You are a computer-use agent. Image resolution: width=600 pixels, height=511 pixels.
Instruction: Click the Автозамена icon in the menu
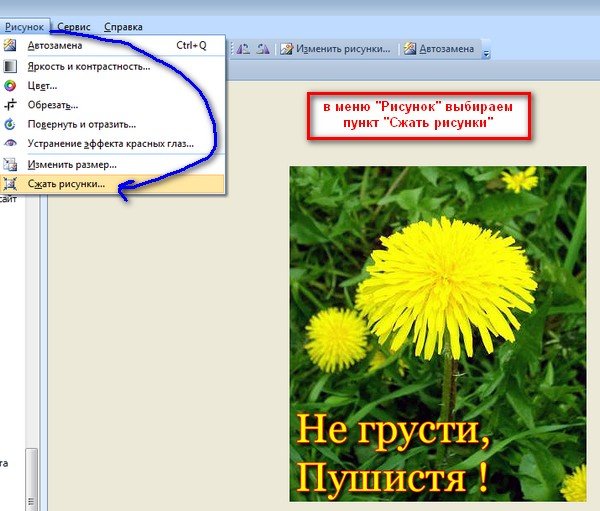click(x=10, y=45)
